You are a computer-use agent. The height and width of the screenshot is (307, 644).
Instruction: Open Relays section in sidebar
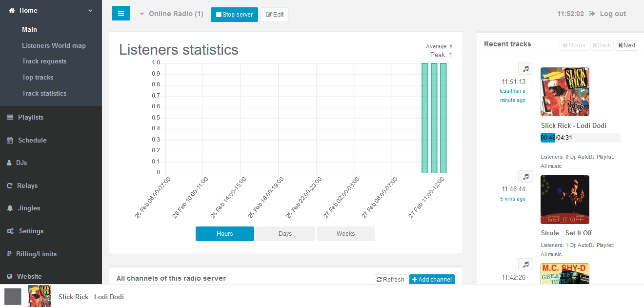coord(27,185)
